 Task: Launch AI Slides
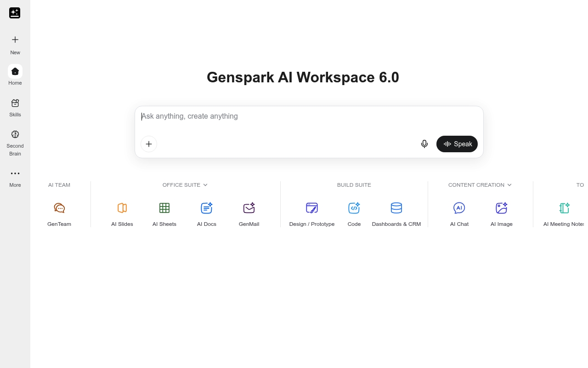click(122, 214)
